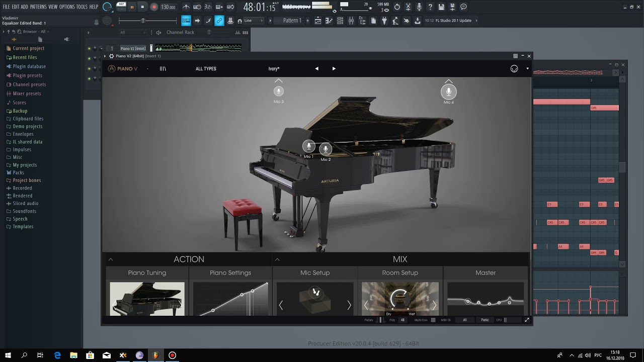
Task: Click the chat bubble icon in toolbar
Action: point(463,7)
